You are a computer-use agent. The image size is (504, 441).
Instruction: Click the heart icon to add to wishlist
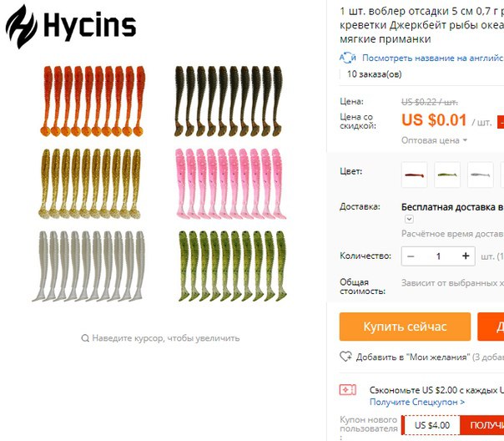pos(345,357)
